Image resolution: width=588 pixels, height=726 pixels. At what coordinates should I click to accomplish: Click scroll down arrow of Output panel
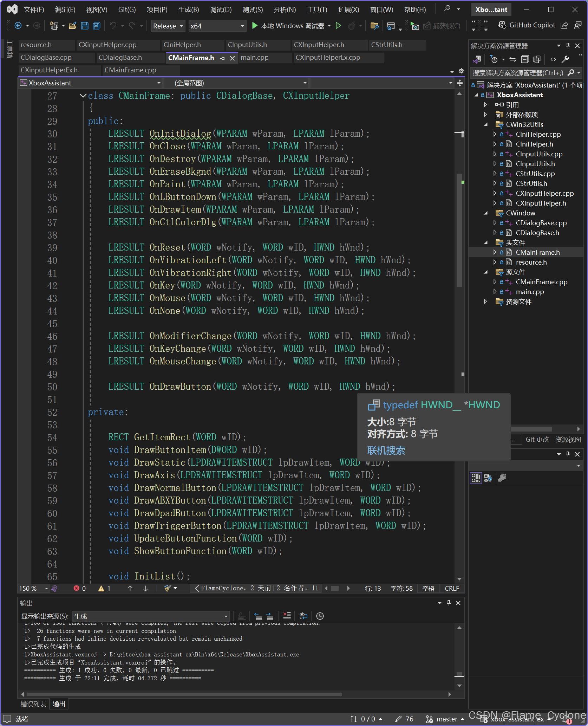pyautogui.click(x=459, y=686)
